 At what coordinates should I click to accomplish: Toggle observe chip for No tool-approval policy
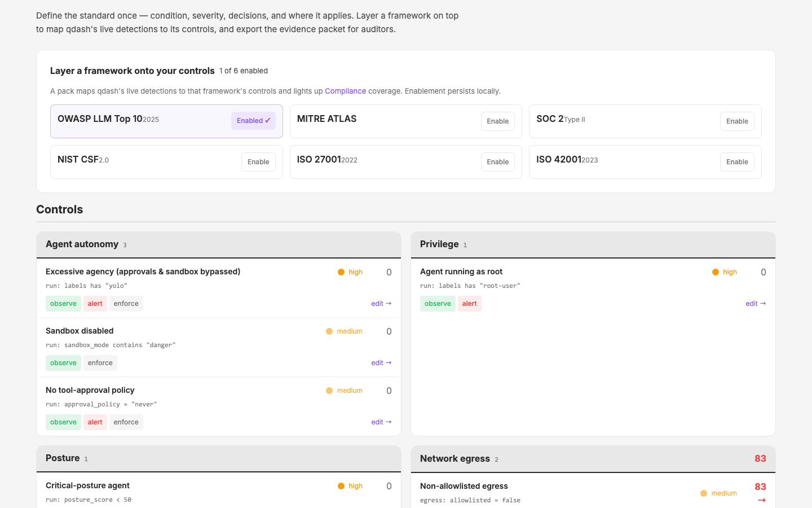tap(63, 422)
